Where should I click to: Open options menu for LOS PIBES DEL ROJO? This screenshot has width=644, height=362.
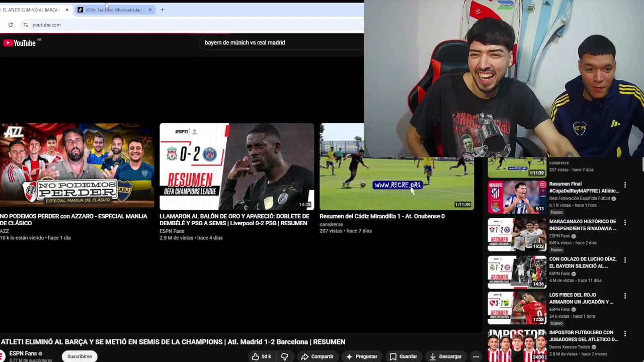pos(625,296)
